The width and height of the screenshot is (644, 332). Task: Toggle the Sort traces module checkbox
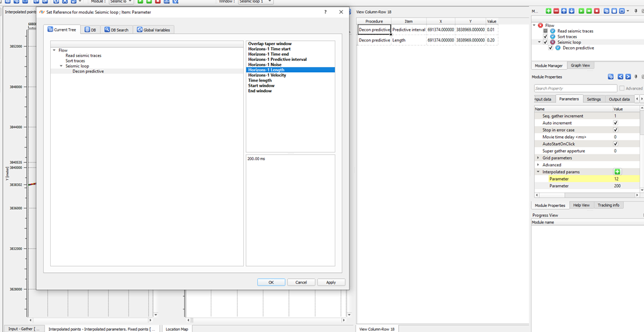tap(546, 36)
